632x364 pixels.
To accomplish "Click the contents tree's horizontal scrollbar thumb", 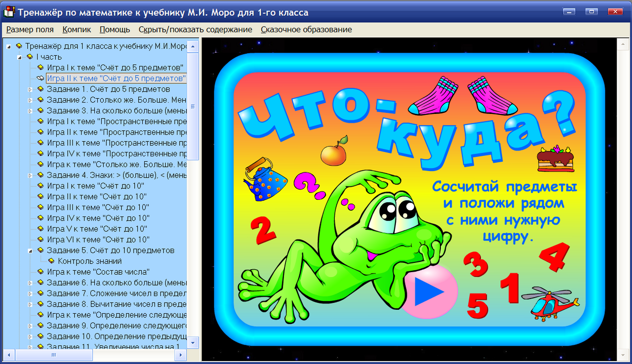I will tap(55, 355).
